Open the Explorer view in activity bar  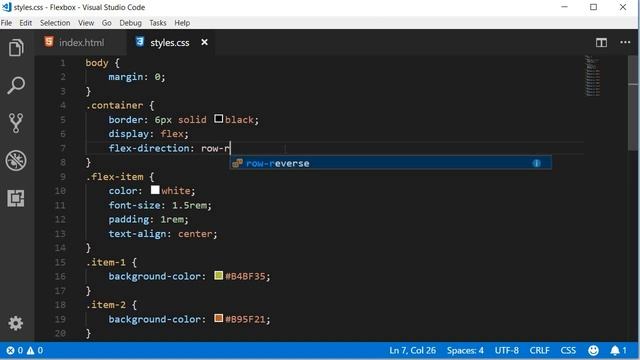click(x=16, y=48)
